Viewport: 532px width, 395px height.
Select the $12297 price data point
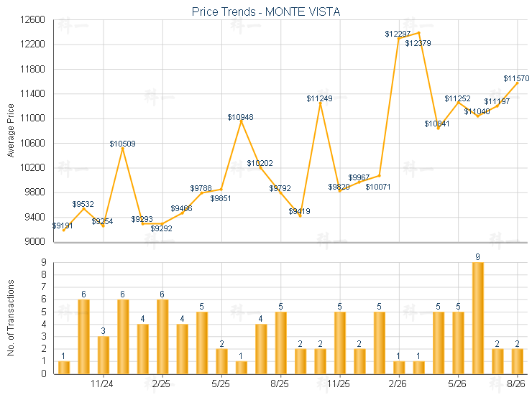click(x=399, y=38)
